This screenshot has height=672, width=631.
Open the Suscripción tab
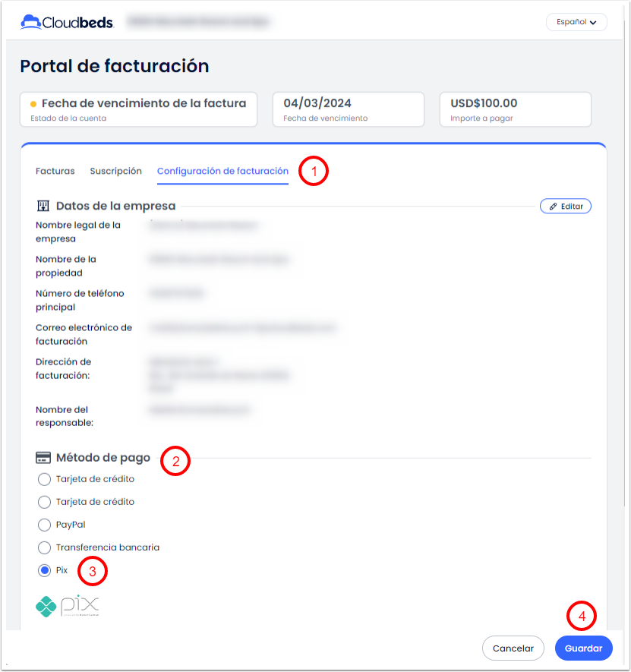[115, 171]
